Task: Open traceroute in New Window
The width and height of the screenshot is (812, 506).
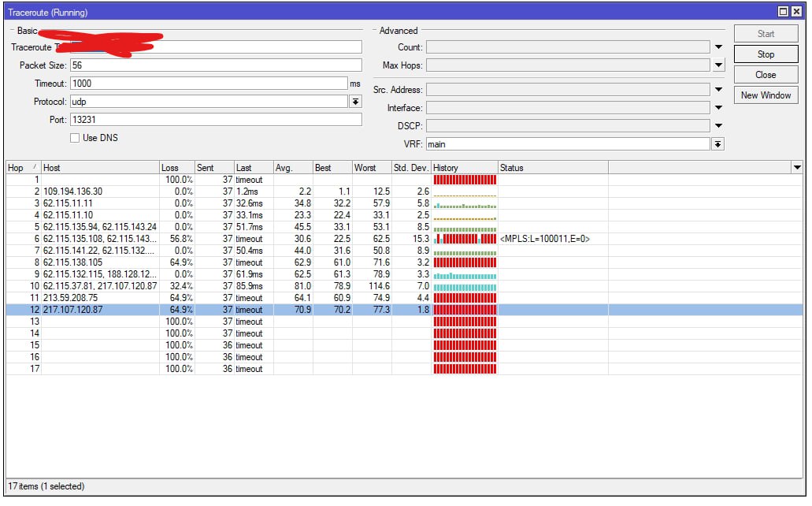Action: click(x=766, y=95)
